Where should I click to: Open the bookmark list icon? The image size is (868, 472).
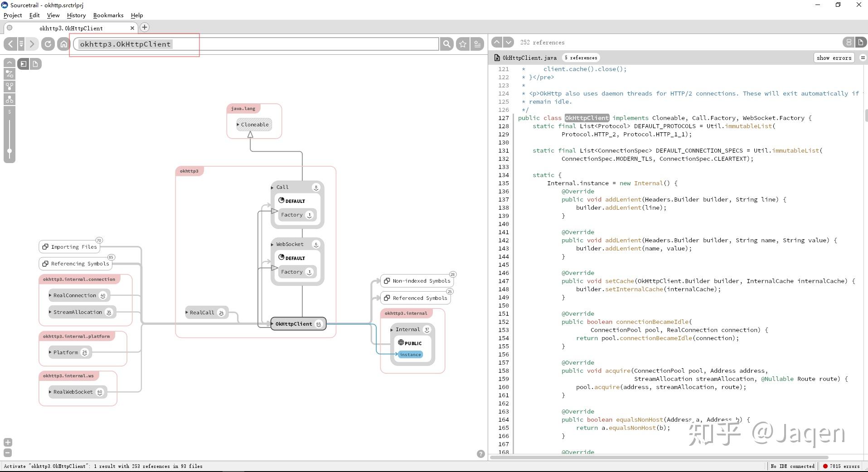tap(477, 44)
